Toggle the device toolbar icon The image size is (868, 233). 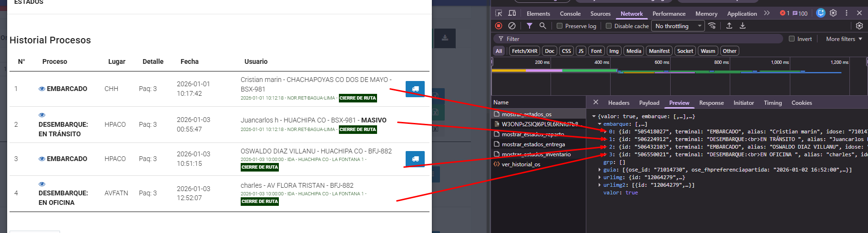[x=512, y=13]
